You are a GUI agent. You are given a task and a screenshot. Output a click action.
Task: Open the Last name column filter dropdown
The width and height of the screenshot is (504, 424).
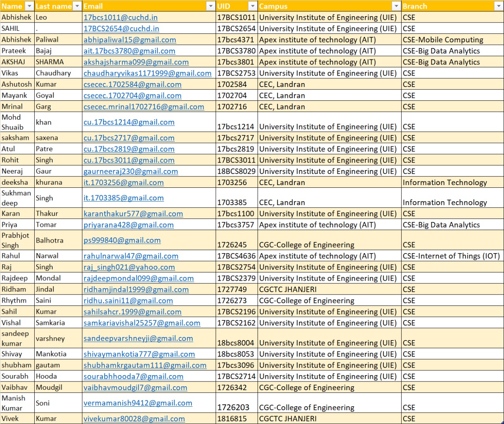[x=77, y=6]
